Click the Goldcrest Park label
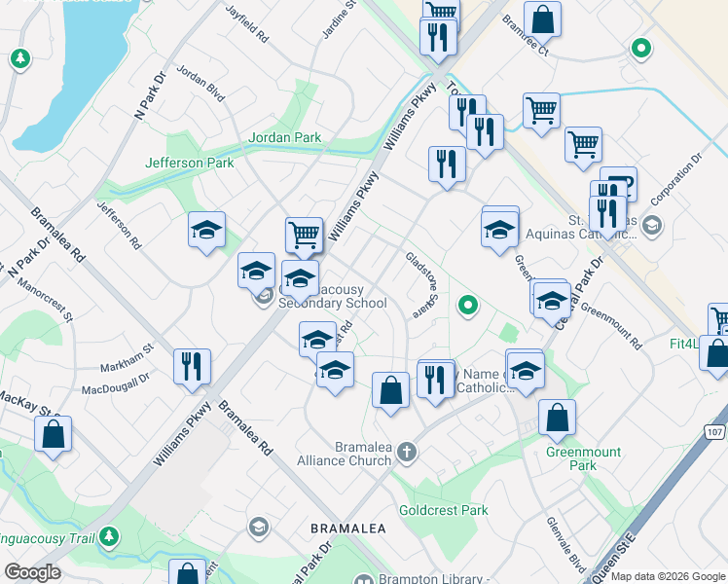This screenshot has height=584, width=728. coord(444,511)
